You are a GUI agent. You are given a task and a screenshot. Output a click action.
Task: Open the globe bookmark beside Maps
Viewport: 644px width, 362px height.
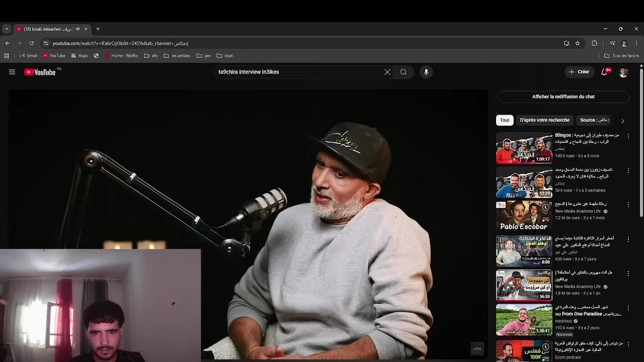pos(96,56)
